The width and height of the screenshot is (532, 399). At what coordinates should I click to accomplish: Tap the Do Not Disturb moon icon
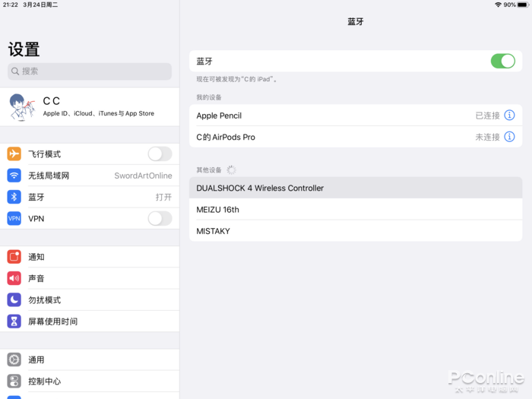click(x=14, y=300)
